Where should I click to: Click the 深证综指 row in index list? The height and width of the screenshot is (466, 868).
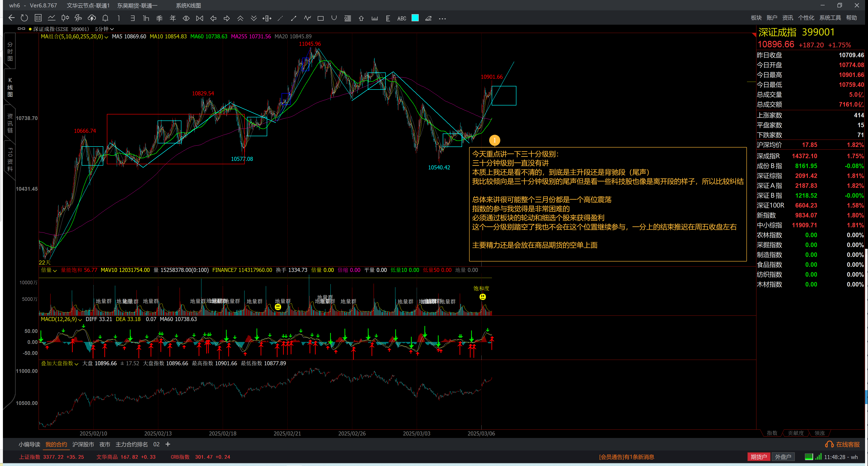tap(810, 176)
